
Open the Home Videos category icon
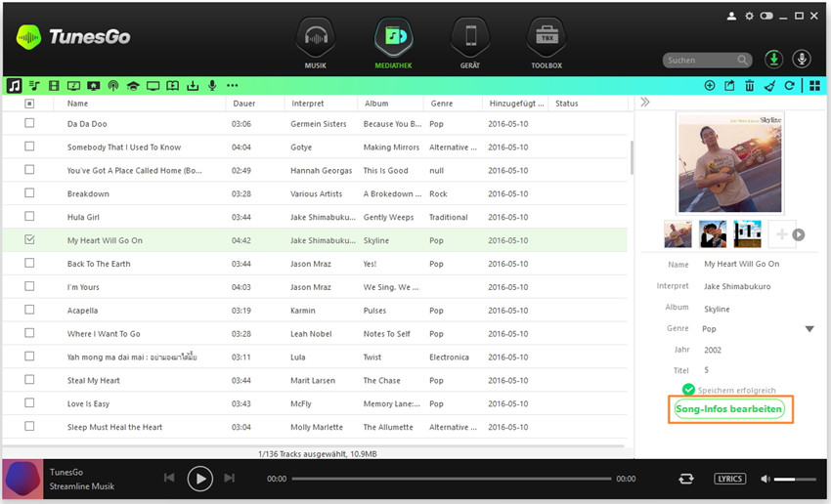tap(93, 85)
